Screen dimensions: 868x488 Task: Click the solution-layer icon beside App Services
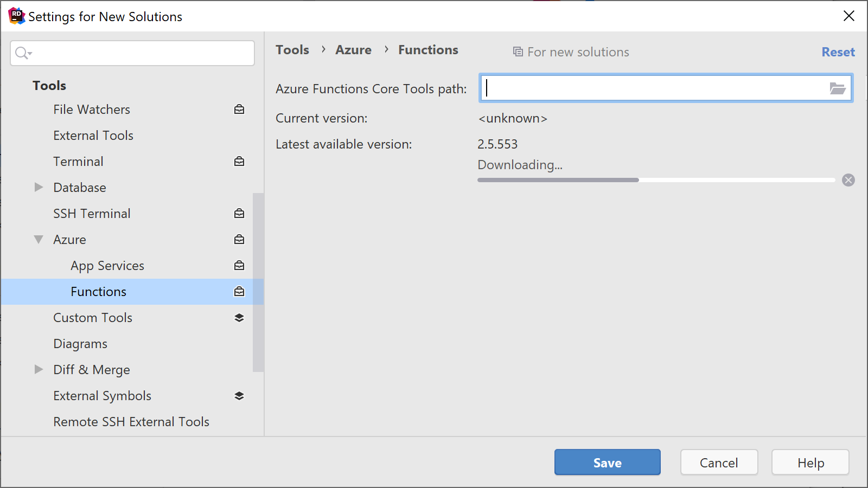pyautogui.click(x=239, y=266)
